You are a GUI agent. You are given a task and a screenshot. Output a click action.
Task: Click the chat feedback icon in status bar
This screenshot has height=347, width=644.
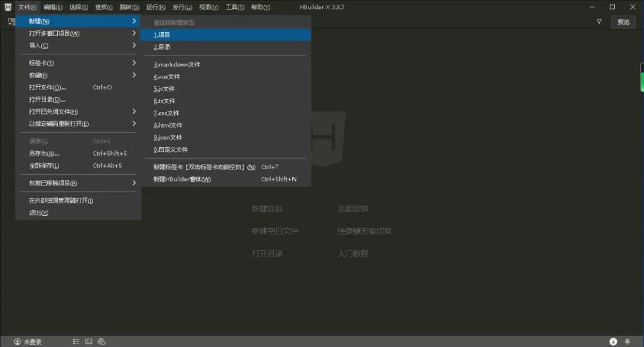[x=101, y=341]
